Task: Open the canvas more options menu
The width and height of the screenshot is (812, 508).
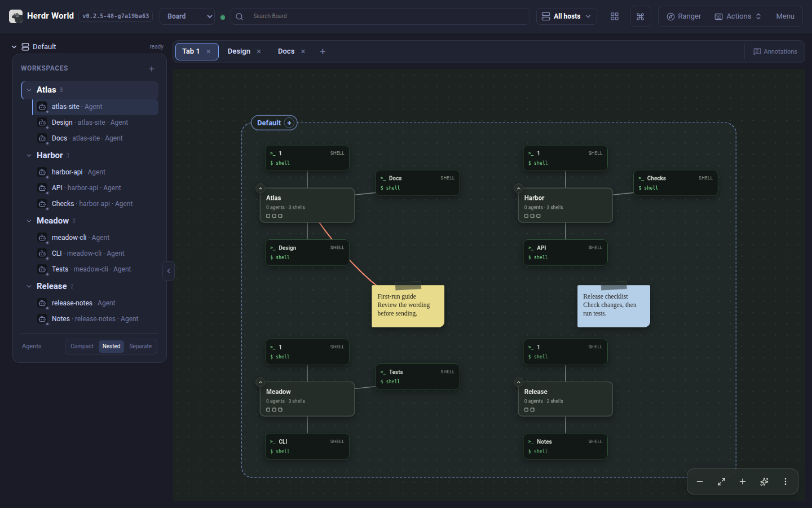Action: pyautogui.click(x=785, y=481)
